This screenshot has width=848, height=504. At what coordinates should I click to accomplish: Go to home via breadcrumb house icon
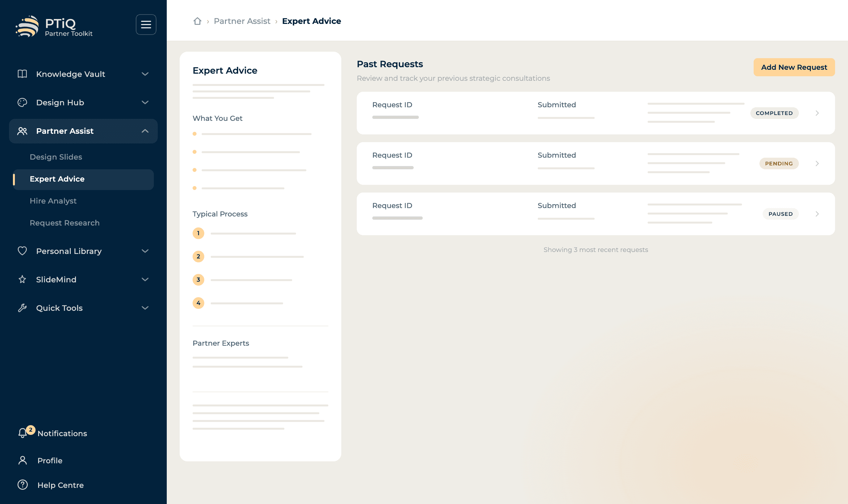(197, 21)
